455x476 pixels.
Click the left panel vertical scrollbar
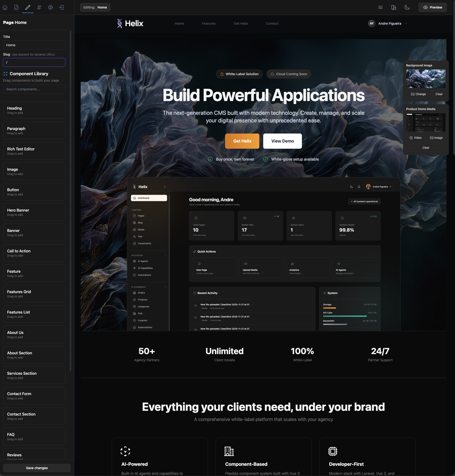(x=70, y=201)
